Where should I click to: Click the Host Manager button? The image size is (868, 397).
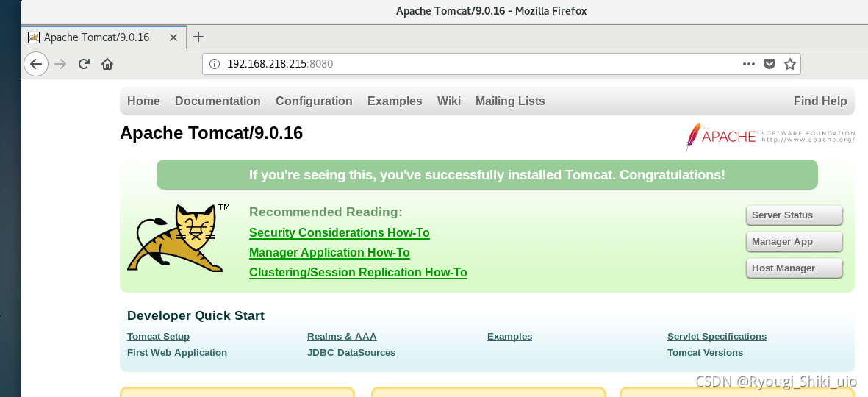[794, 268]
